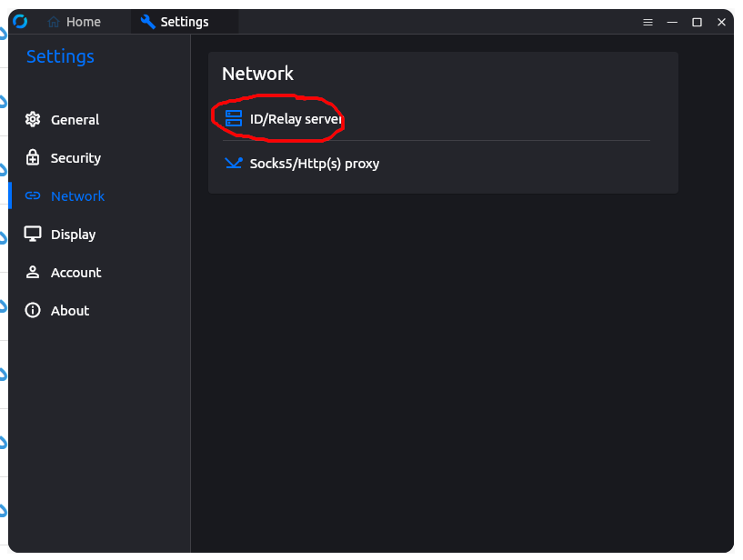Click the gear icon beside General
Screen dimensions: 743x560
tap(33, 119)
